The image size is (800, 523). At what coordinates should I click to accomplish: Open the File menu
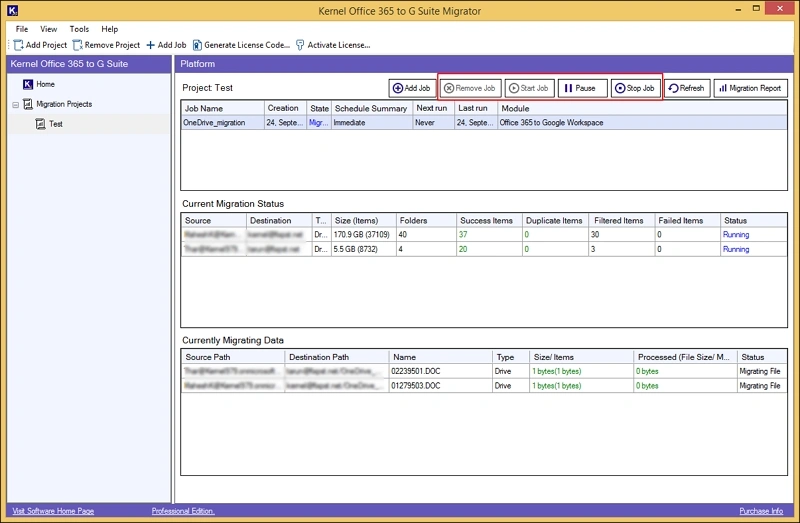point(22,29)
